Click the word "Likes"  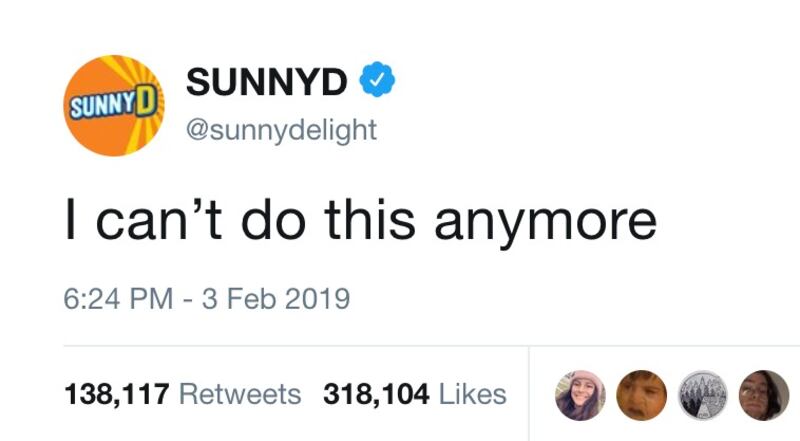tap(471, 394)
